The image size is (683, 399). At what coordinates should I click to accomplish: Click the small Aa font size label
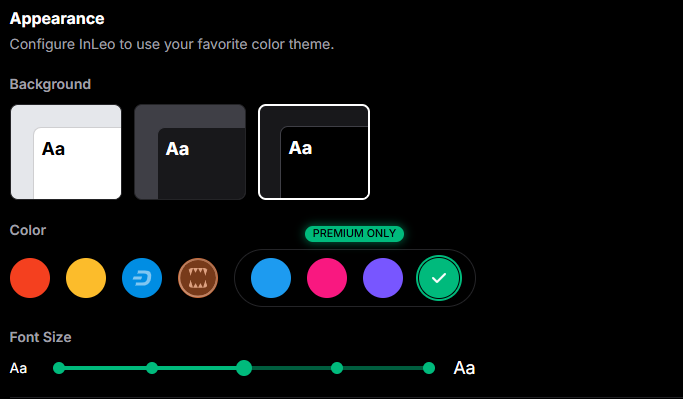coord(18,369)
